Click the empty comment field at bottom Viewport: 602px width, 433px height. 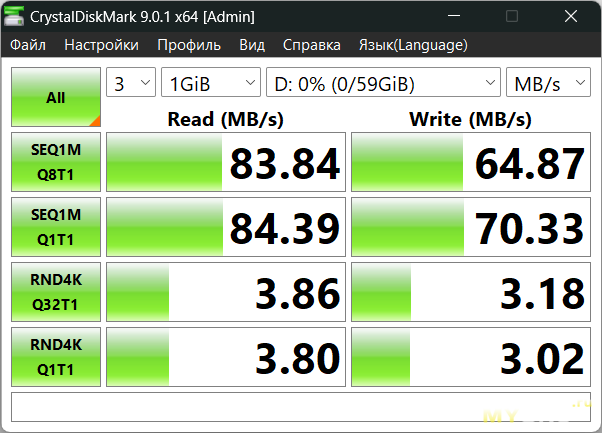coord(301,407)
